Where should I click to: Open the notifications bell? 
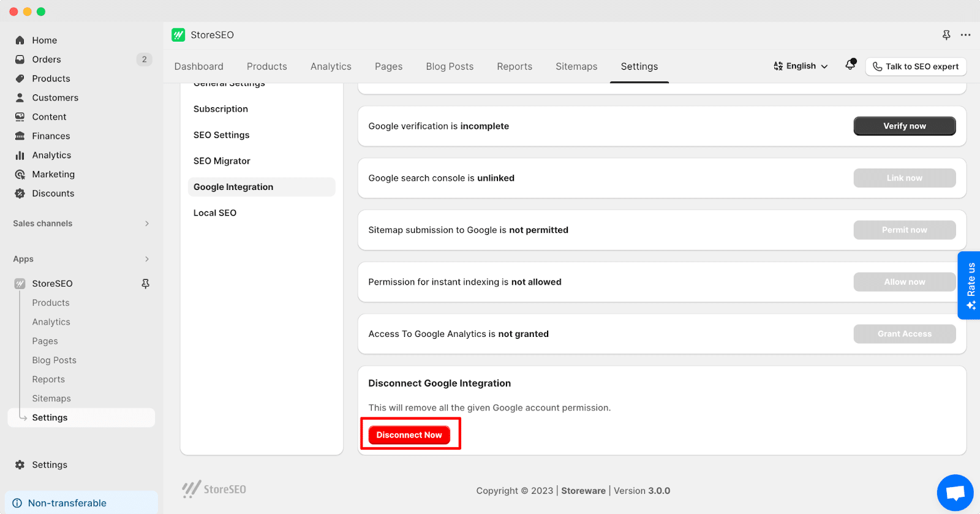850,64
